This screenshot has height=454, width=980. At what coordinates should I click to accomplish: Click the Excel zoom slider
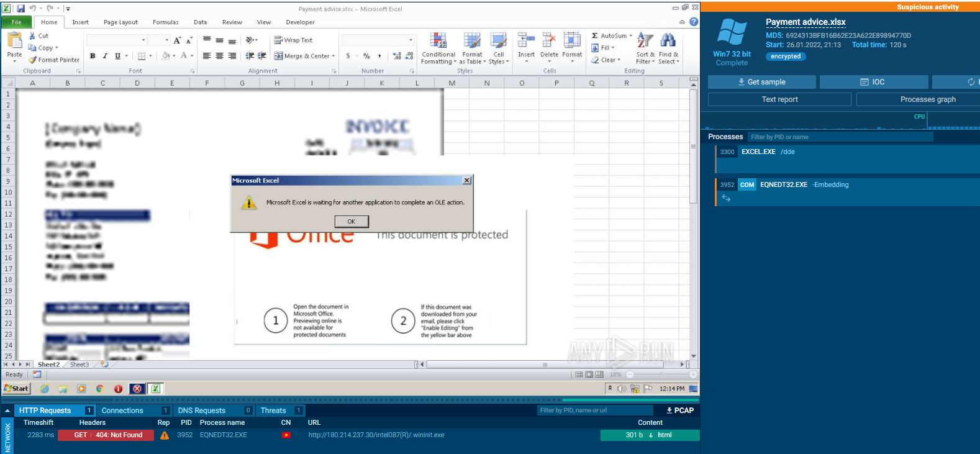point(661,375)
